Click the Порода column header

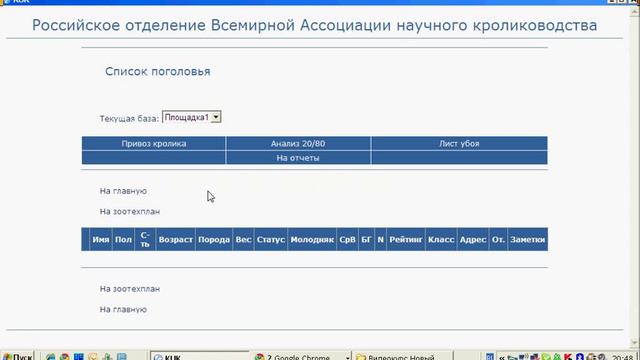(214, 240)
